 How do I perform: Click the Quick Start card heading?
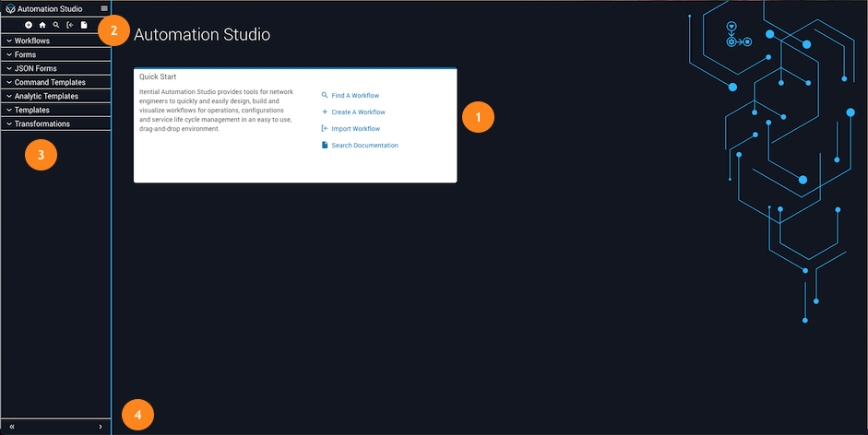coord(158,76)
